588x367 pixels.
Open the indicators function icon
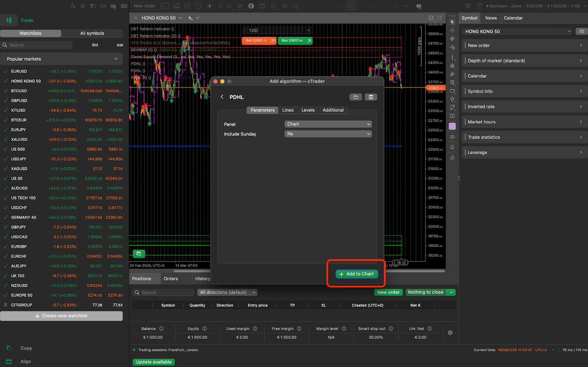(x=251, y=6)
